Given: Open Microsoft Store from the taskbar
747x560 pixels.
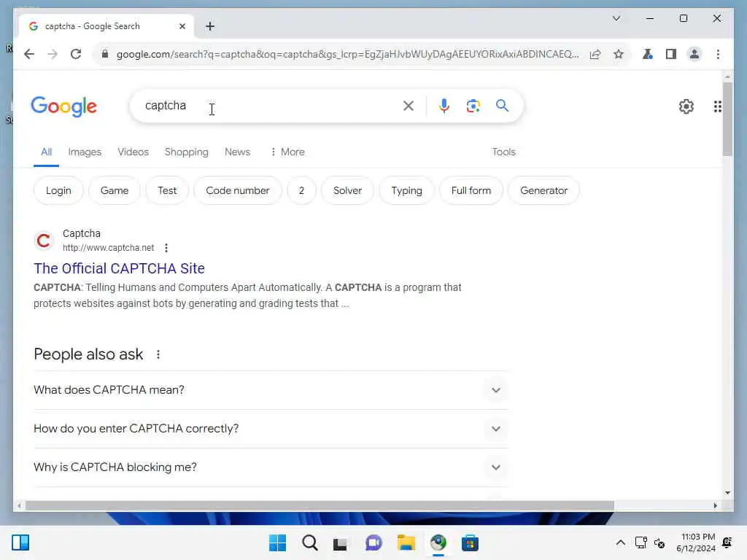Looking at the screenshot, I should pos(470,542).
